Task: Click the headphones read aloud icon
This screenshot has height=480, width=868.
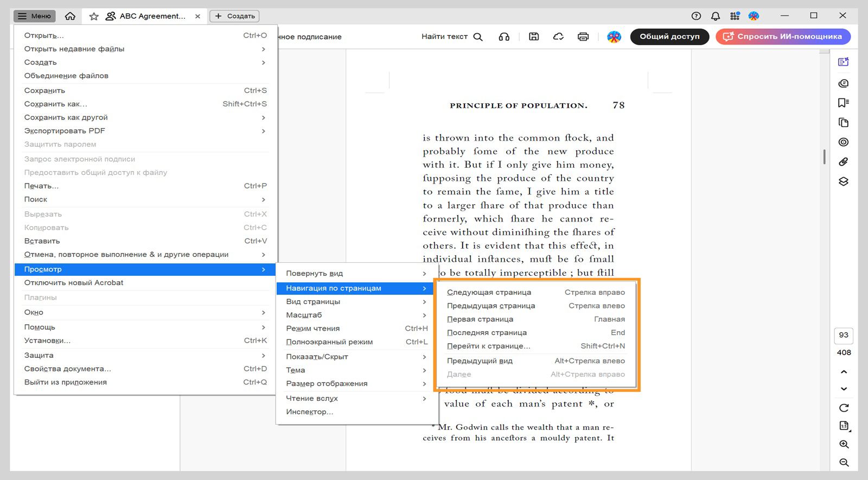Action: (504, 36)
